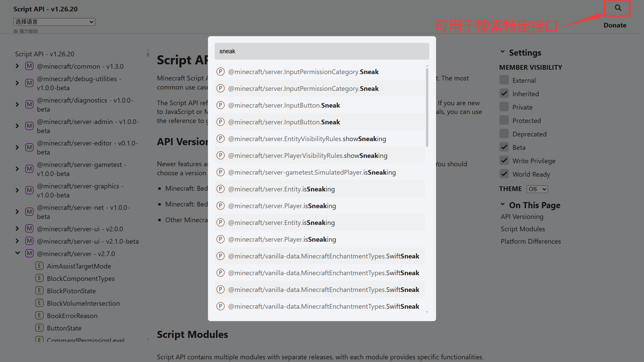Click the module icon beside @minecraft/server-ui v2.1.0-beta
Screen dimensions: 644x362
[x=30, y=241]
